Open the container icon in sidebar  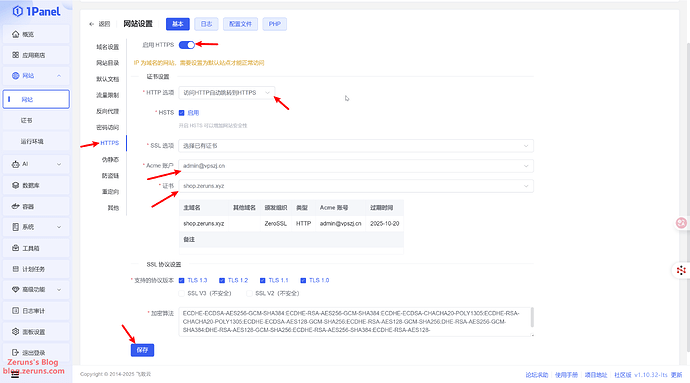tap(15, 206)
